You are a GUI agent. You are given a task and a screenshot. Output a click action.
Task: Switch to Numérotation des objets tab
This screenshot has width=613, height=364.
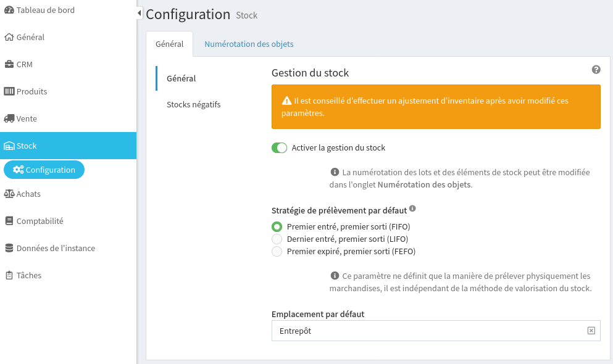coord(249,44)
